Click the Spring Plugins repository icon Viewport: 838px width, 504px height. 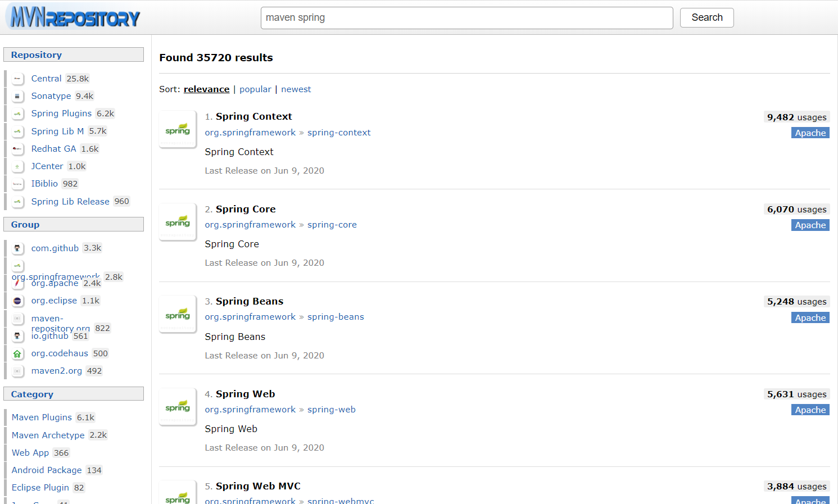pyautogui.click(x=17, y=113)
